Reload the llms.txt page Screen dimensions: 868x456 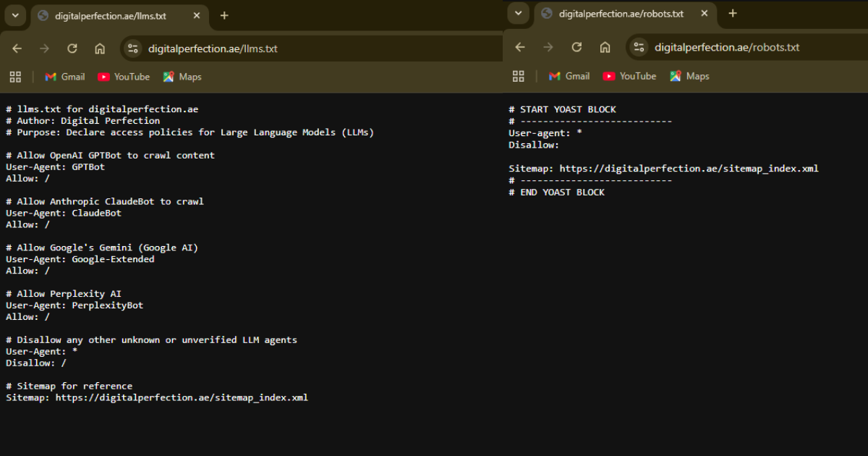point(72,48)
